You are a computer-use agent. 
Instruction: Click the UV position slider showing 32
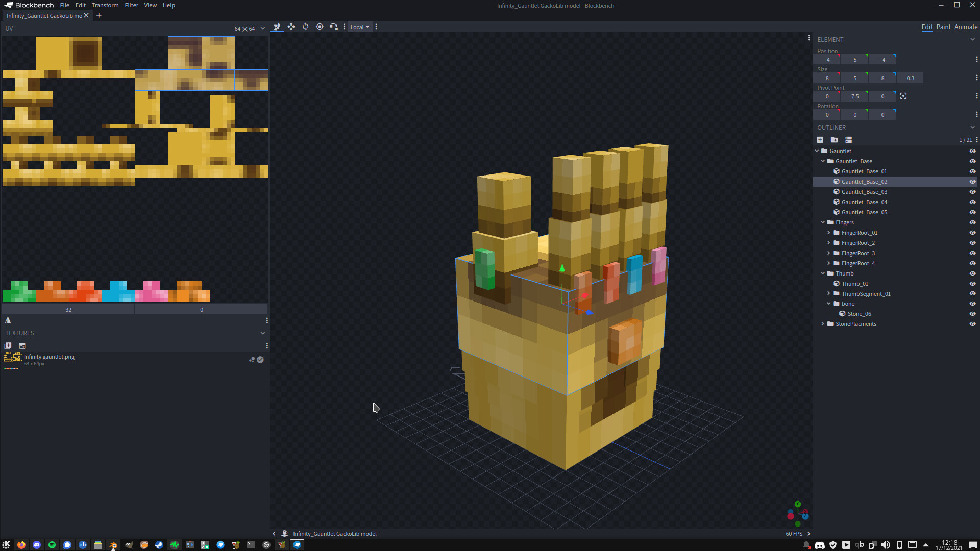(x=68, y=310)
